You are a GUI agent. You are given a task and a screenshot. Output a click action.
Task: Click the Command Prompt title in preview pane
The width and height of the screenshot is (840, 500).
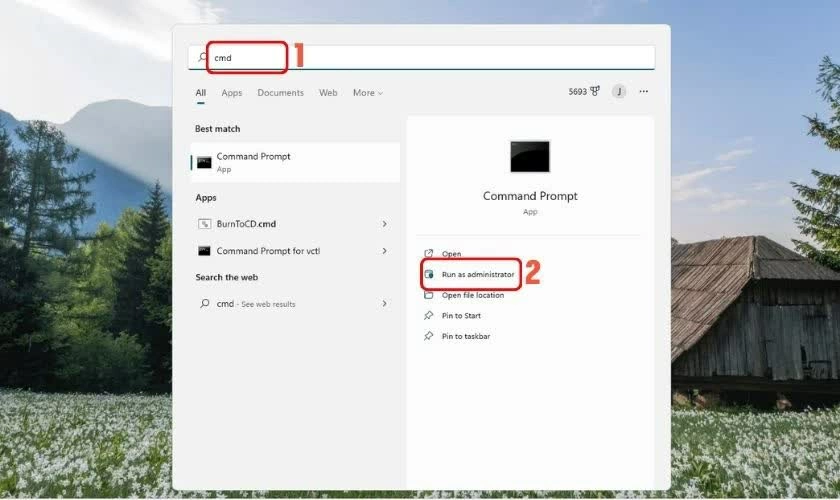(x=530, y=196)
